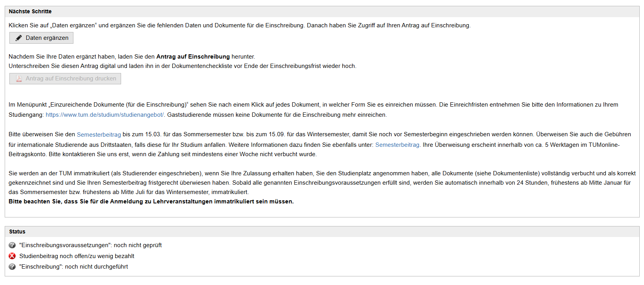The width and height of the screenshot is (644, 285).
Task: Click the bold Bitte beachten Sie notice line
Action: click(151, 201)
